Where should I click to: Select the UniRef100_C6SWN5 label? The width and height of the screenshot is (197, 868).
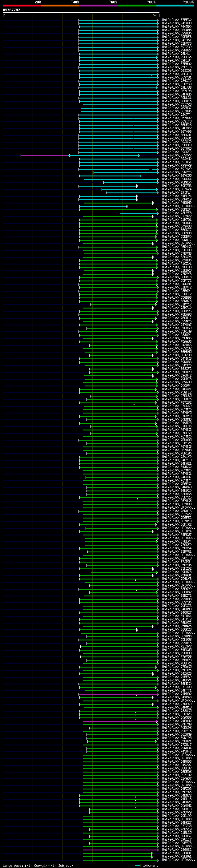177,30
